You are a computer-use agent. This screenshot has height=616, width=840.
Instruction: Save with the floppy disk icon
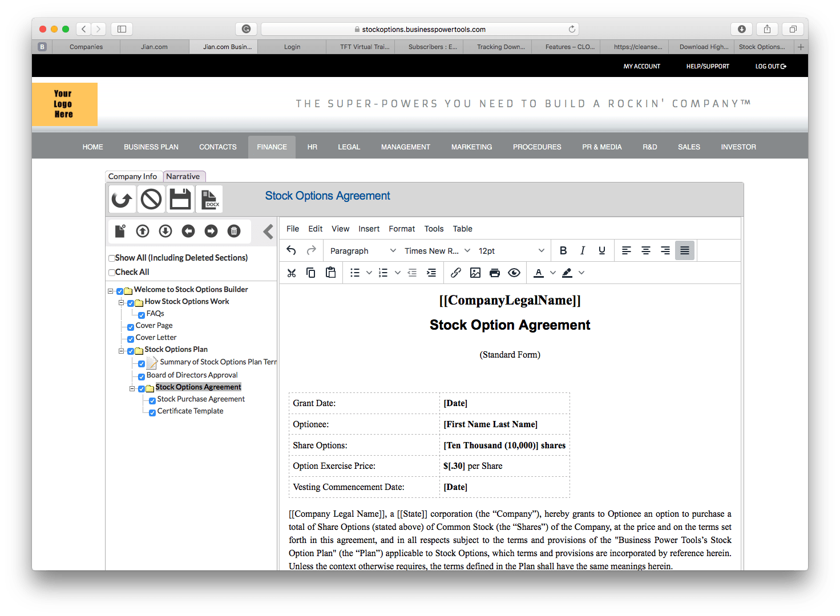180,200
